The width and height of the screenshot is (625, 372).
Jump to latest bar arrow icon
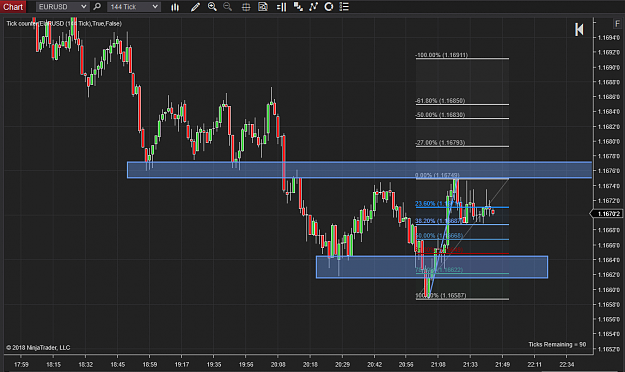tap(579, 30)
